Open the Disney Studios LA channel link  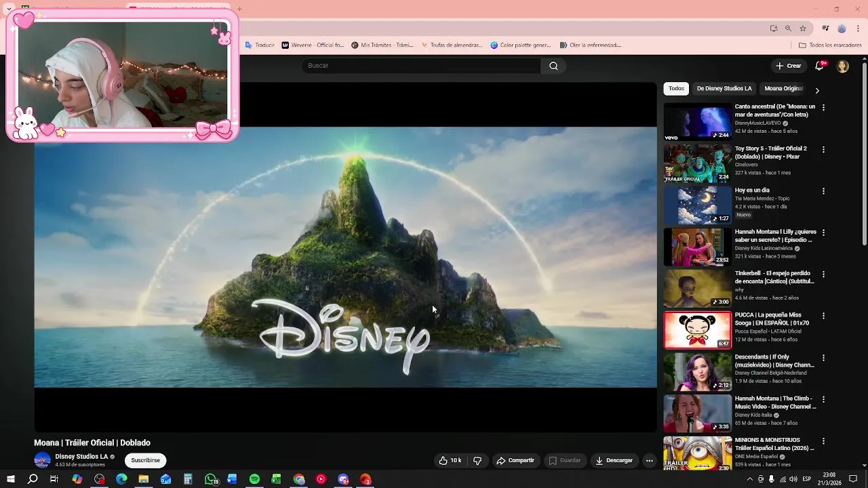click(81, 457)
